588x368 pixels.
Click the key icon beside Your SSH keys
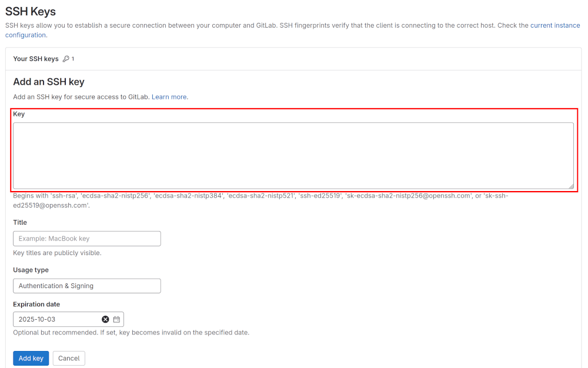pos(66,59)
